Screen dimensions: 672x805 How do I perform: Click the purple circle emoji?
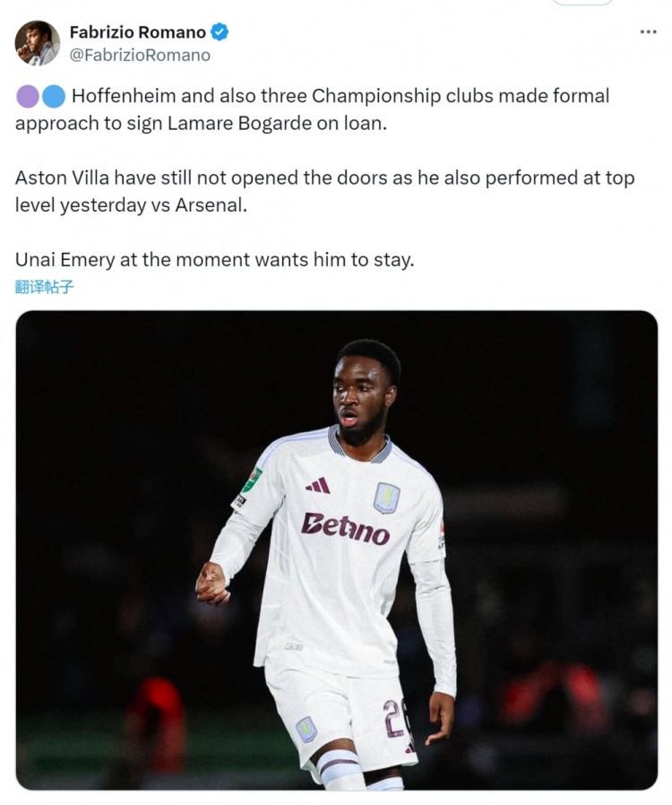pos(28,96)
